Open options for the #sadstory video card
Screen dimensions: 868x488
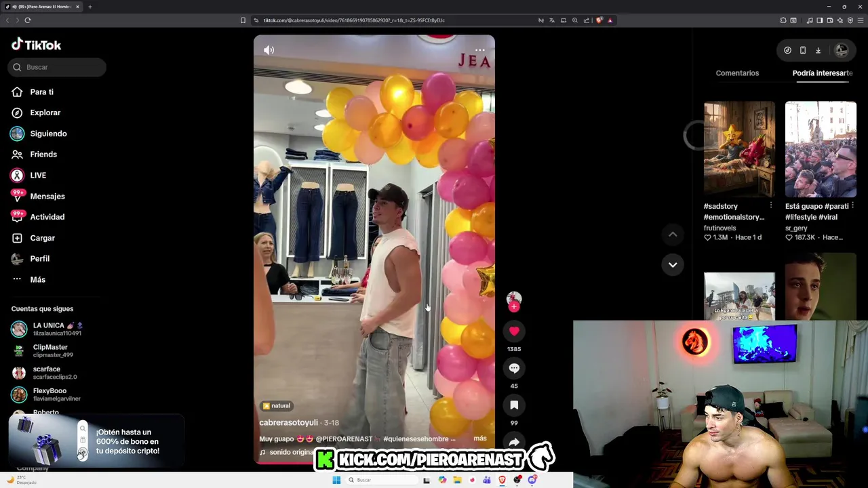(x=770, y=205)
